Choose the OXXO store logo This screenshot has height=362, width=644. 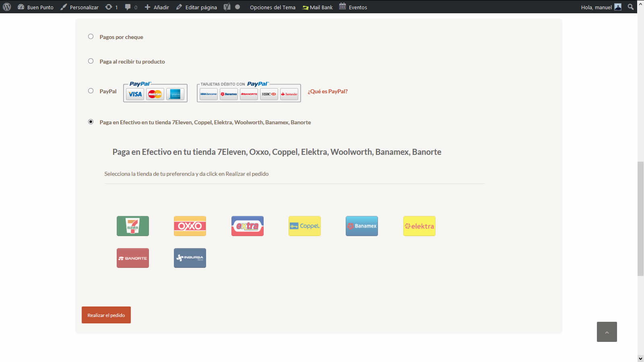click(190, 226)
